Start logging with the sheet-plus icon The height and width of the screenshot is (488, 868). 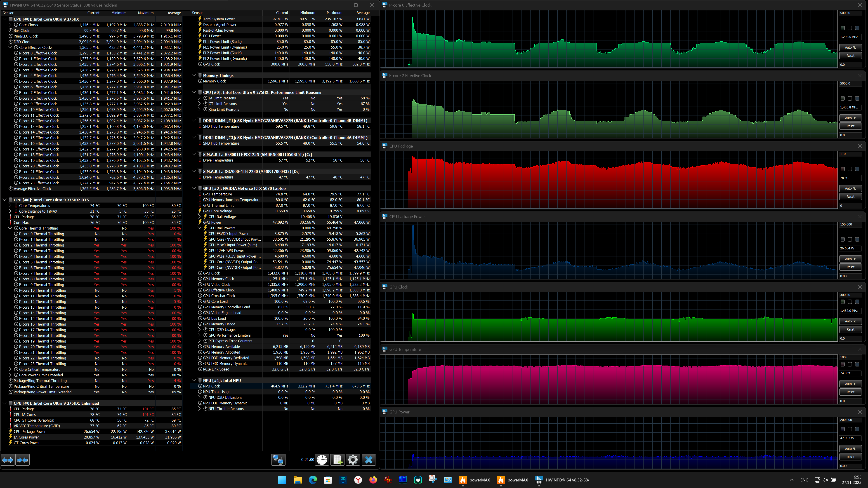[337, 460]
